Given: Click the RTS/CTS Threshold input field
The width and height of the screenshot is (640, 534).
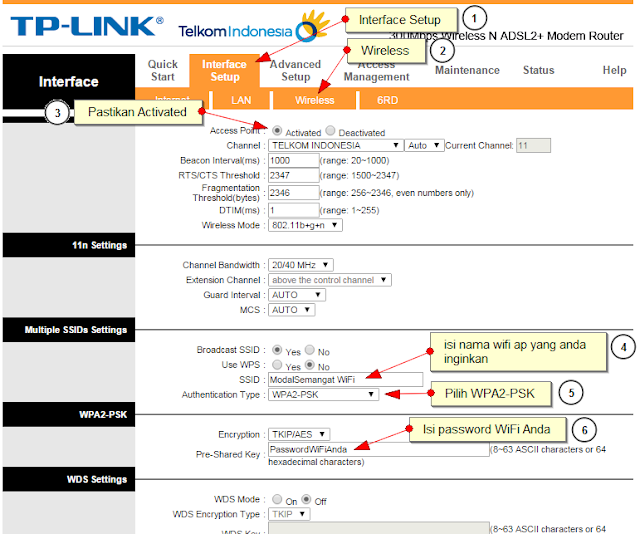Looking at the screenshot, I should 293,176.
